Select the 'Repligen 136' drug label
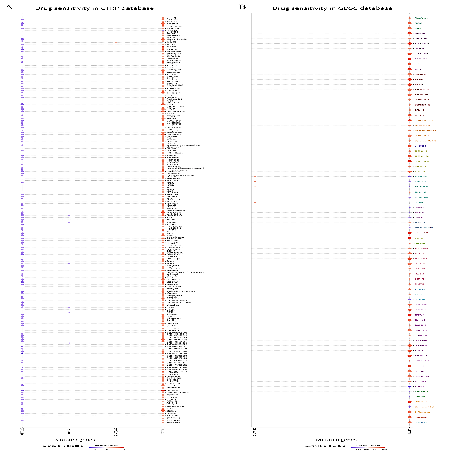476x453 pixels. [174, 99]
